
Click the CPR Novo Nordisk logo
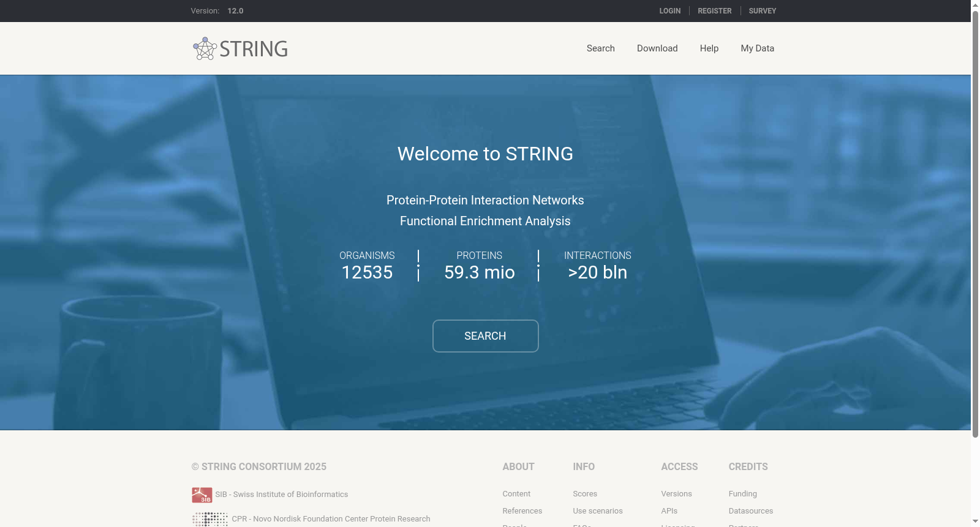click(210, 519)
